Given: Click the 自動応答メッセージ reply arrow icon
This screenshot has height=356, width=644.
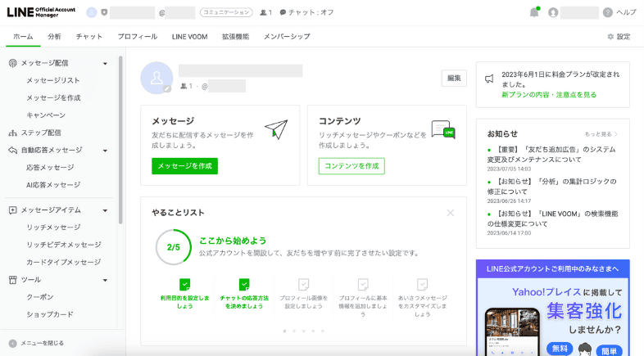Looking at the screenshot, I should pos(13,150).
